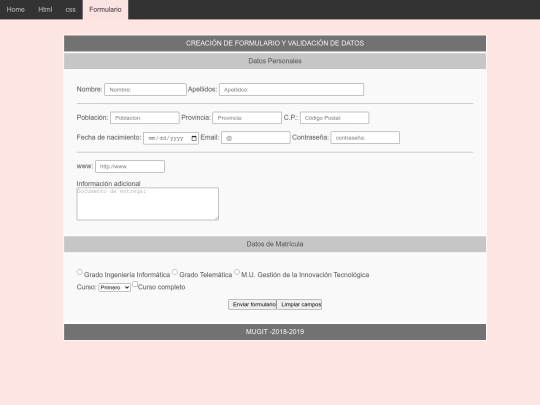Screen dimensions: 540x405
Task: Click the Datos Personales section header
Action: tap(275, 61)
